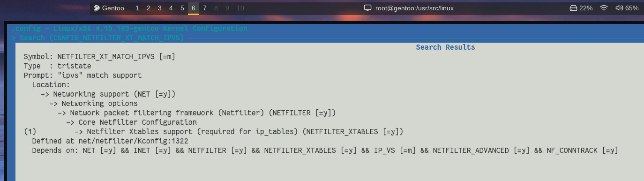644x181 pixels.
Task: Switch to workspace 2
Action: (x=148, y=8)
